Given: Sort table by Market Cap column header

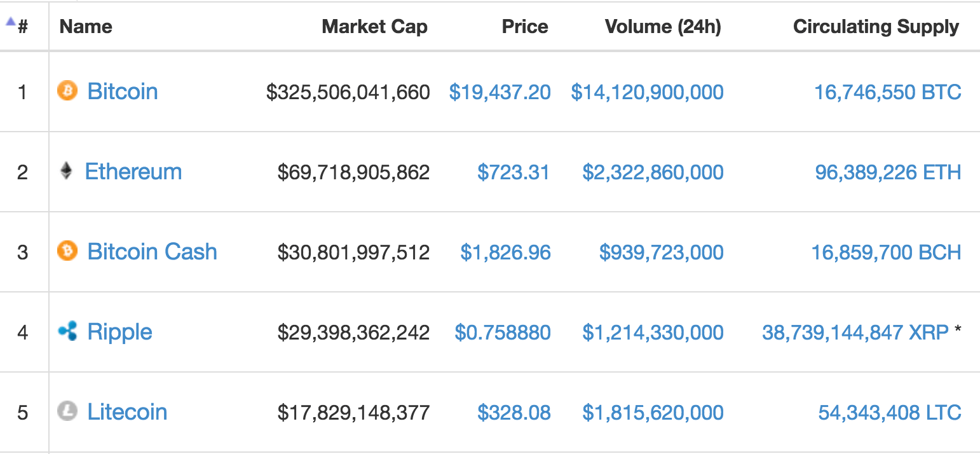Looking at the screenshot, I should point(374,27).
